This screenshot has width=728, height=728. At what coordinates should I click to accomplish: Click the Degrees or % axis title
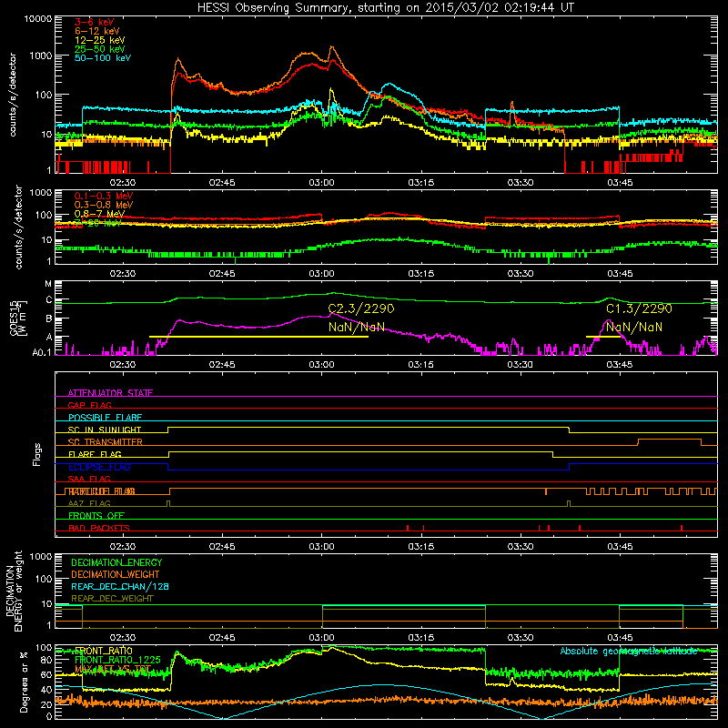coord(24,682)
